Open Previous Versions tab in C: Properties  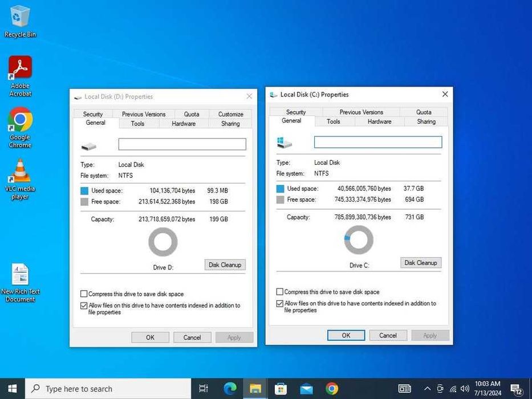(362, 112)
